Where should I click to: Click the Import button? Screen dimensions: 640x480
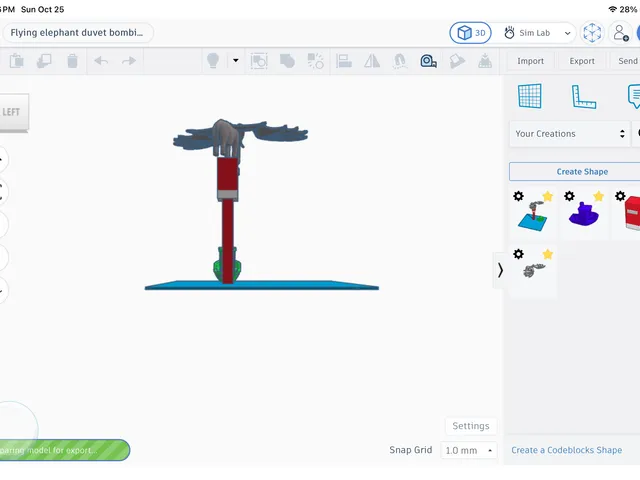coord(531,61)
